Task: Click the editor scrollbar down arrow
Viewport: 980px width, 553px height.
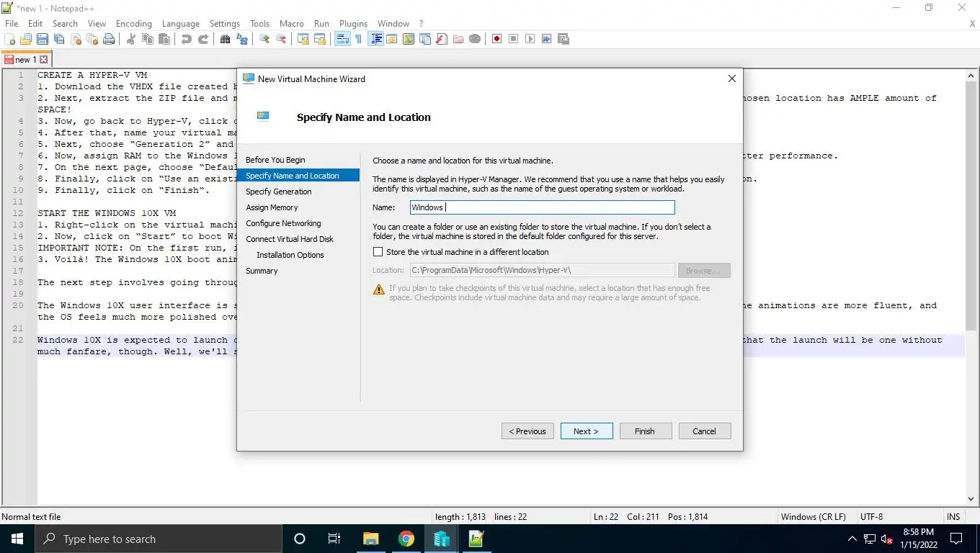Action: [971, 498]
